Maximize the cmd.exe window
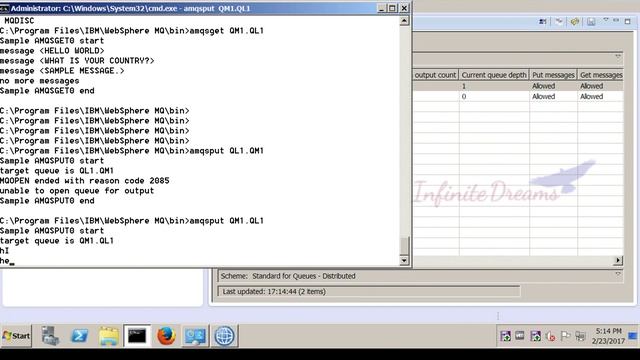 (392, 8)
